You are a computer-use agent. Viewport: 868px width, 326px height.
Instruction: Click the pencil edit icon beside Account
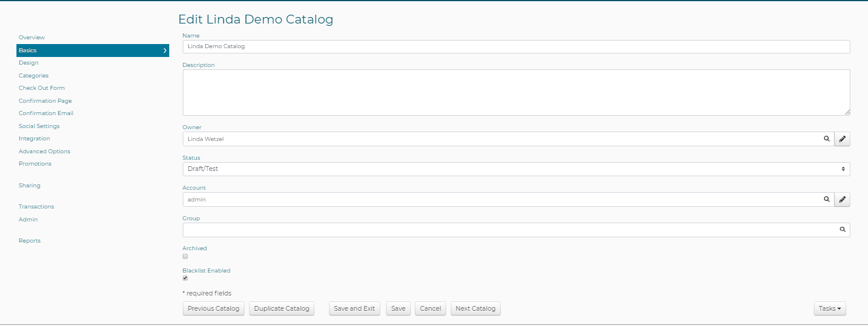click(x=842, y=199)
